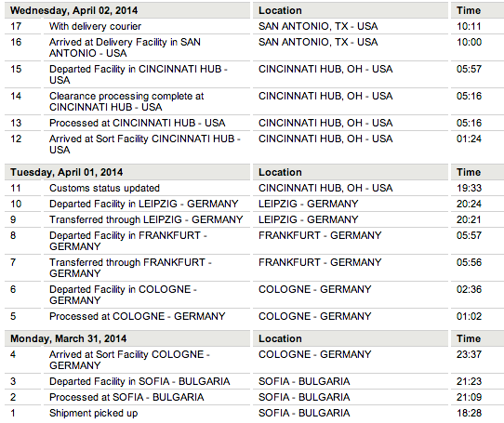Click the Tuesday, April 01, 2014 header
This screenshot has width=504, height=423.
67,172
